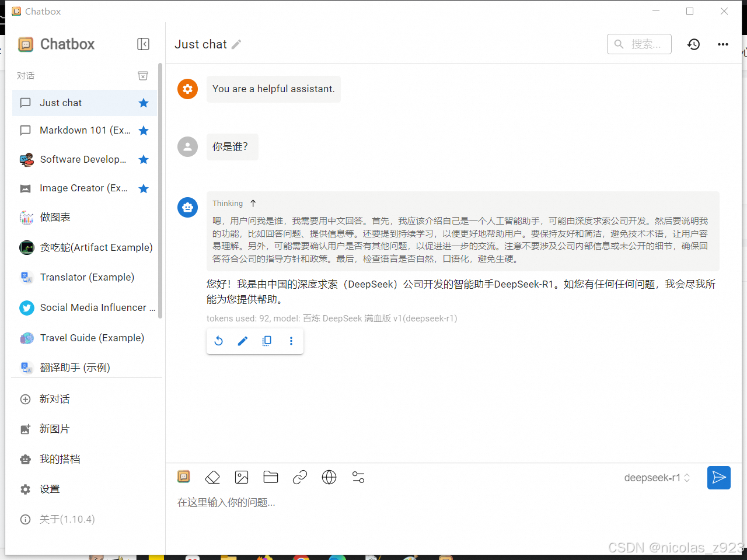The width and height of the screenshot is (747, 560).
Task: Toggle the star on Markdown 101
Action: pos(144,131)
